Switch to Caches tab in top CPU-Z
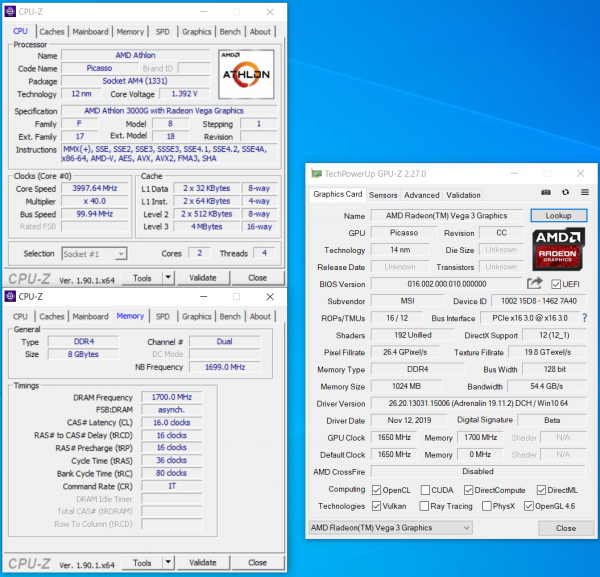Screen dimensions: 600x577 (52, 32)
